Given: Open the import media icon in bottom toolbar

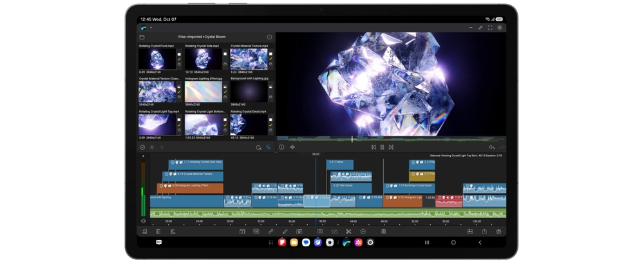Looking at the screenshot, I should tap(144, 232).
